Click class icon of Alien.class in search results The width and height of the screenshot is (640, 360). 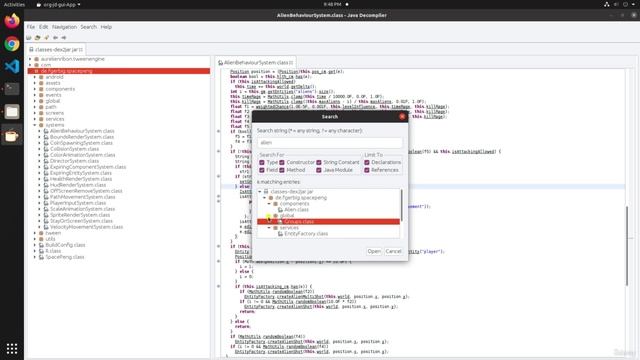coord(280,210)
